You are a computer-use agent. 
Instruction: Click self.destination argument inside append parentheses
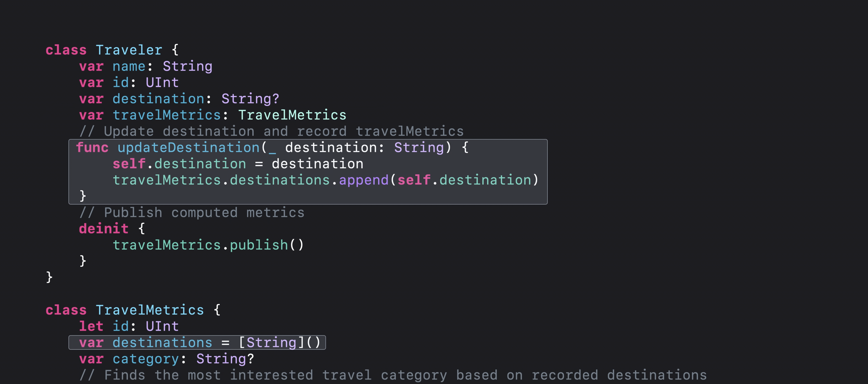464,180
